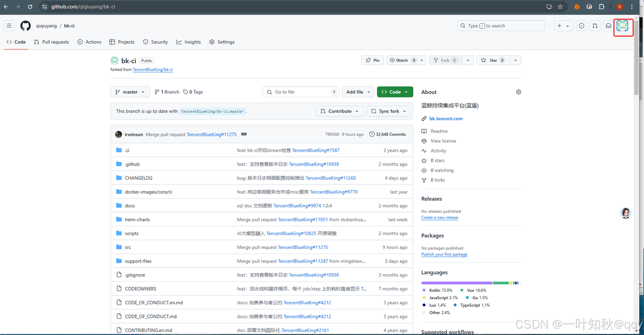Open Activity in the About sidebar
This screenshot has height=335, width=644.
(438, 151)
